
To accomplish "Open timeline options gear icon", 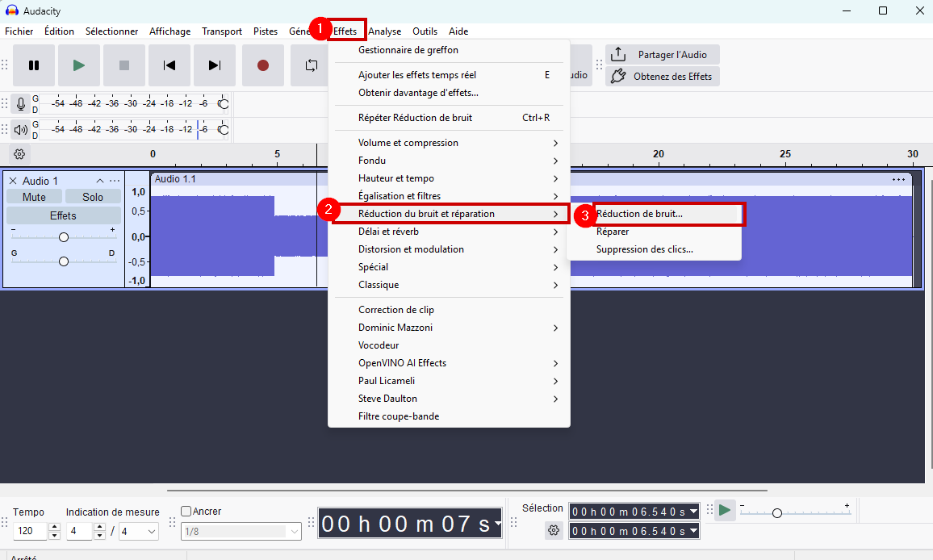I will pyautogui.click(x=20, y=154).
